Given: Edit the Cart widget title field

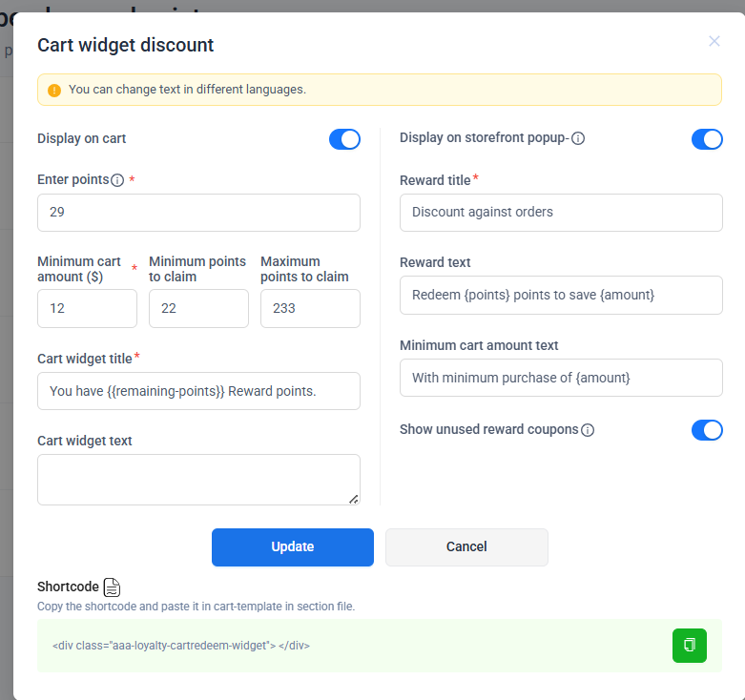Looking at the screenshot, I should 198,391.
